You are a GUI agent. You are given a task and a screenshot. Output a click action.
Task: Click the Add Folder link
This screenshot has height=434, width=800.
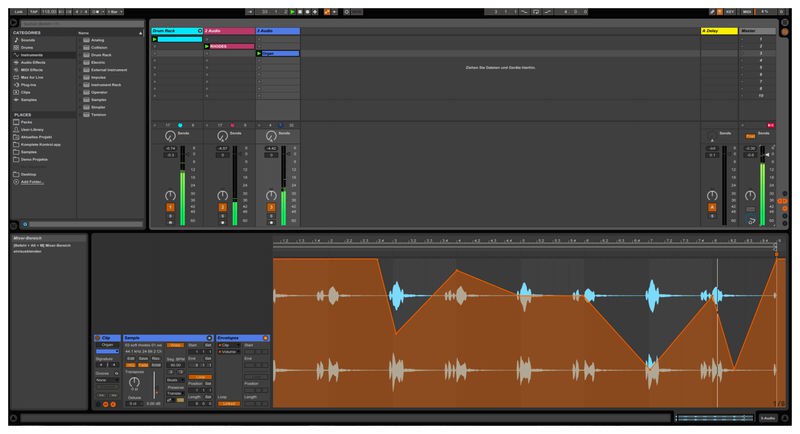tap(34, 182)
